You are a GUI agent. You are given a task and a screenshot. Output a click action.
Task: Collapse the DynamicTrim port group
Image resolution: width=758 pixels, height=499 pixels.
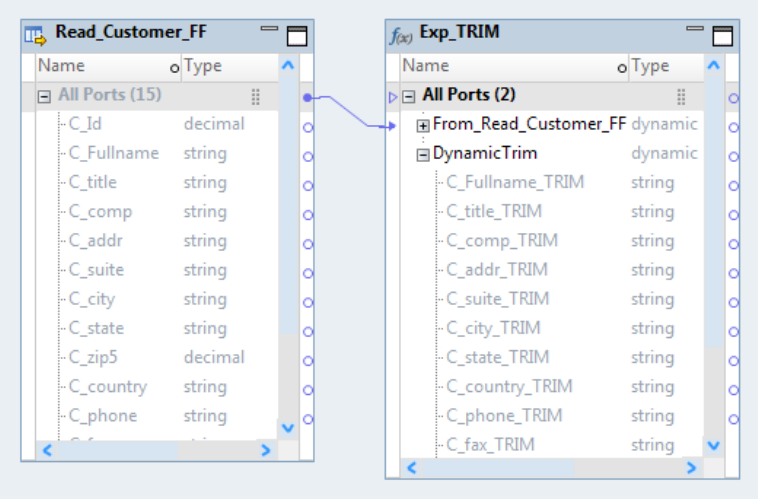click(424, 154)
